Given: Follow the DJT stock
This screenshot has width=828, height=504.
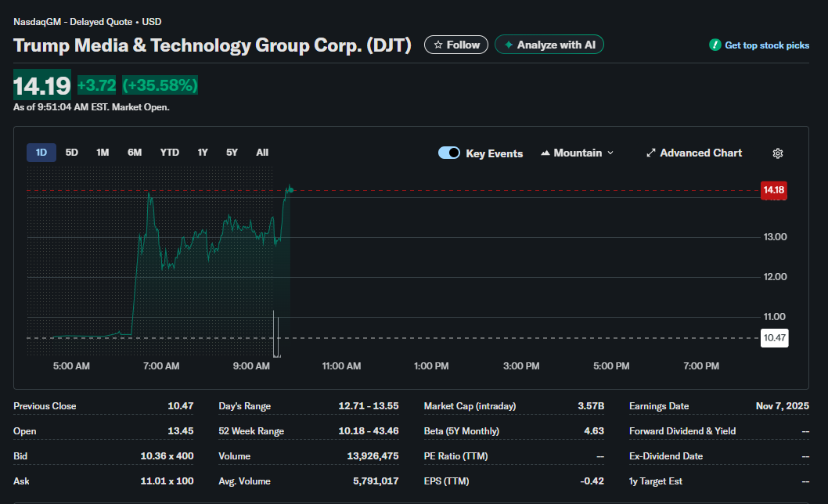Looking at the screenshot, I should (456, 45).
